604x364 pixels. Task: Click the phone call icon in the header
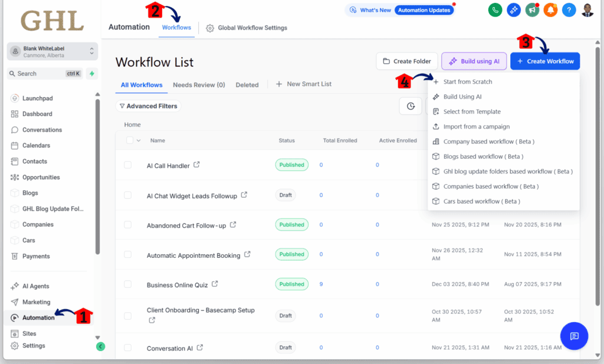click(x=495, y=10)
